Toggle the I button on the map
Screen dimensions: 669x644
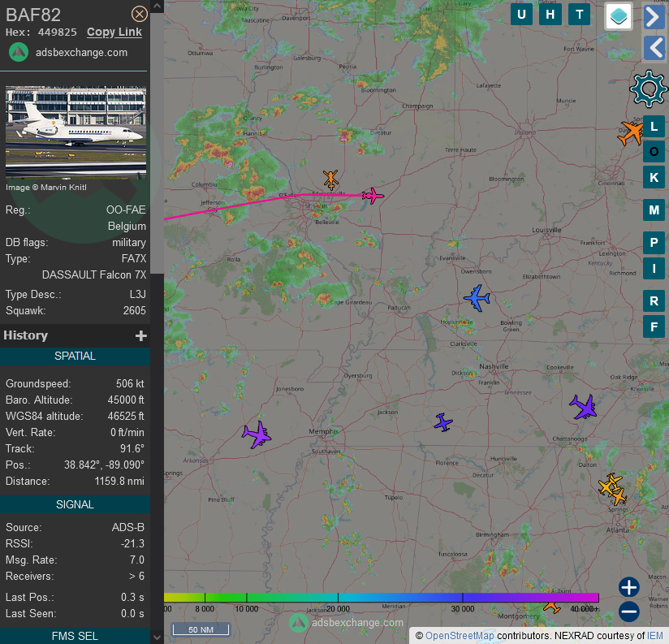pyautogui.click(x=654, y=269)
